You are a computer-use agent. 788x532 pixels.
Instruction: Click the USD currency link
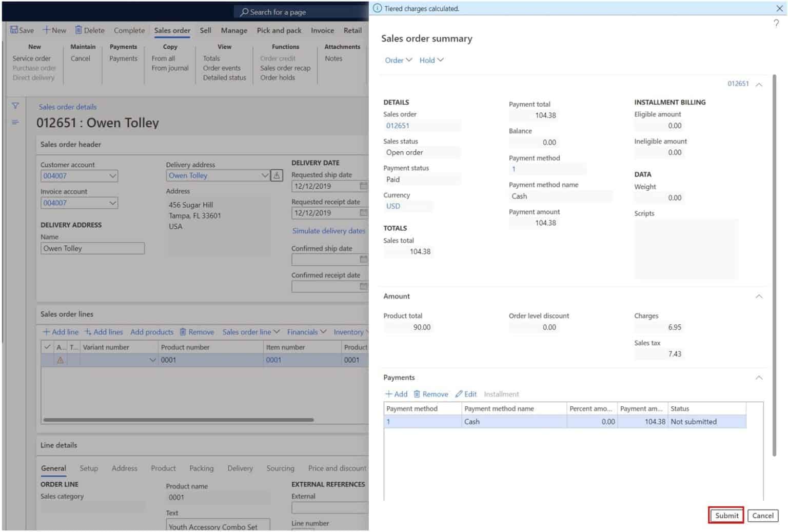393,206
